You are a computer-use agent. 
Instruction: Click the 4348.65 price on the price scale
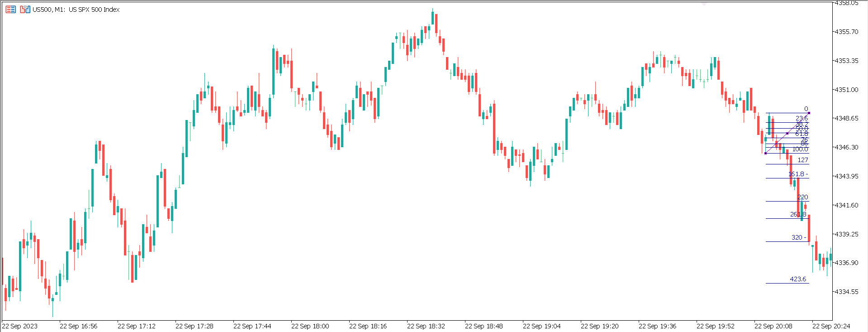tap(846, 118)
